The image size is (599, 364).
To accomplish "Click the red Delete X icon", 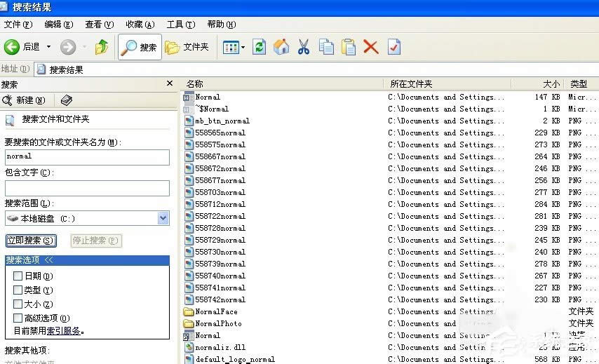I will click(x=371, y=47).
